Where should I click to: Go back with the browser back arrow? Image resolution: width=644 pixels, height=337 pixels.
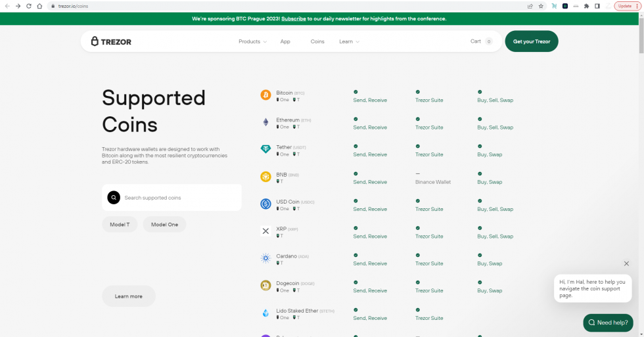7,6
